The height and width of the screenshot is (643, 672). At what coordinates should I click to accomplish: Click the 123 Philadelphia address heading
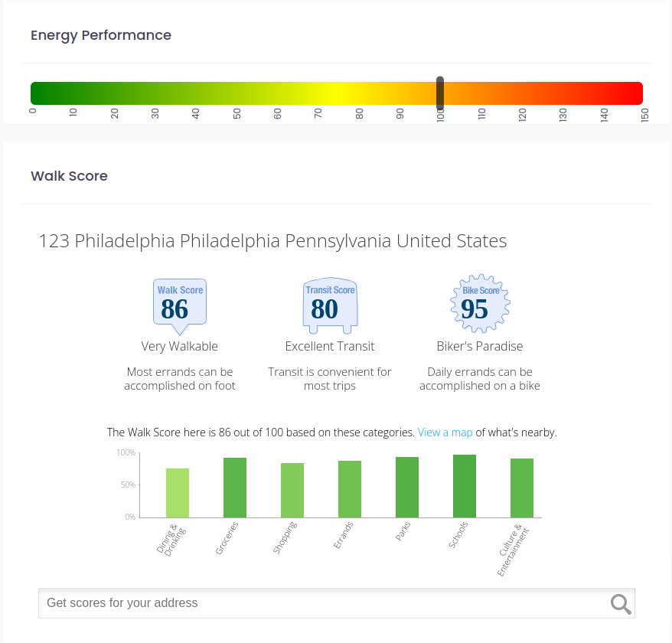272,241
